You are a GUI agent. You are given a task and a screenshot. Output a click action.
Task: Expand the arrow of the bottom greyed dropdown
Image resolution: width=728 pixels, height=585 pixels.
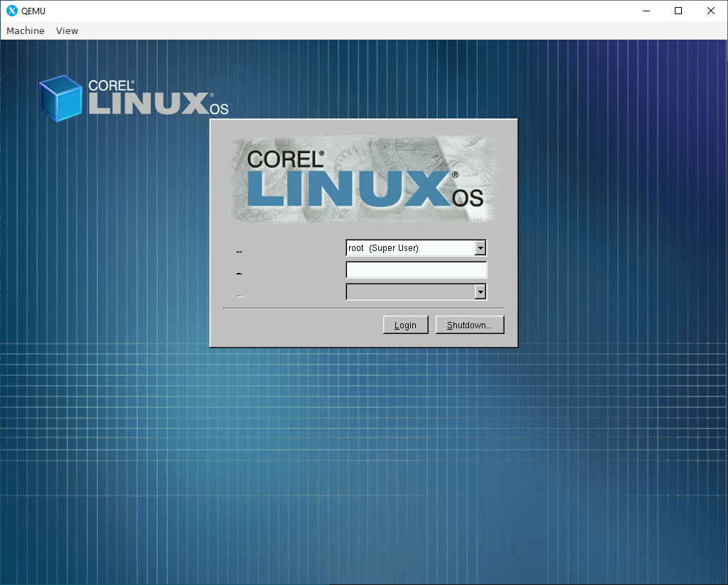[480, 292]
